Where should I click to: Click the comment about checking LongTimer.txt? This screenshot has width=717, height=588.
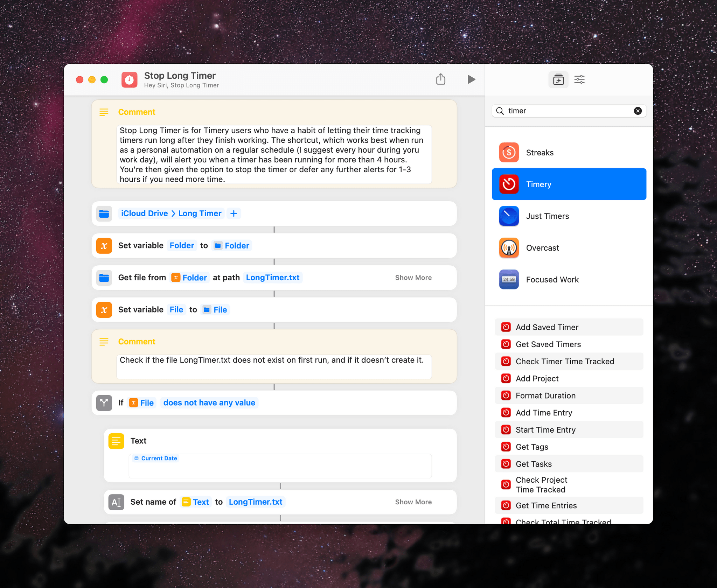274,366
